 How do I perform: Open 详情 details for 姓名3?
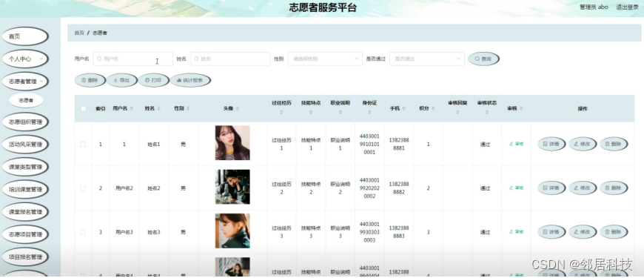click(551, 232)
